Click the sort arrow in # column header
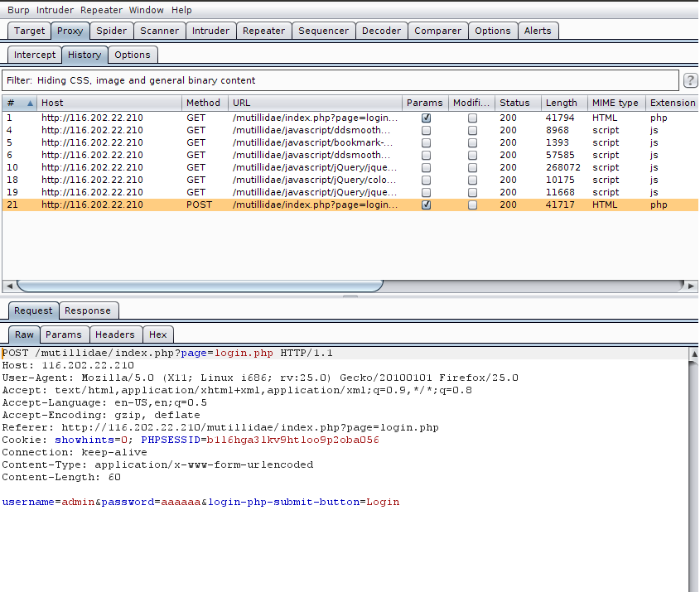This screenshot has width=700, height=592. pos(30,103)
